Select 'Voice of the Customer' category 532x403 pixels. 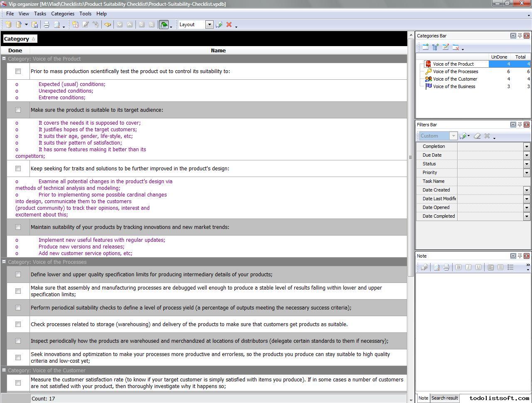pyautogui.click(x=455, y=79)
